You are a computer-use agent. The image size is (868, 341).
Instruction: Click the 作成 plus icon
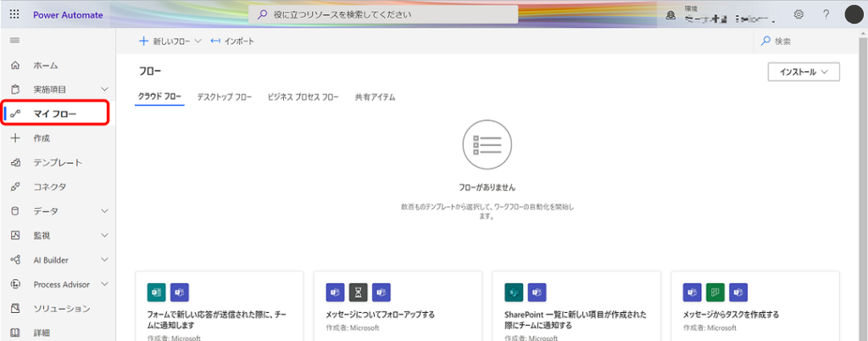pyautogui.click(x=15, y=137)
